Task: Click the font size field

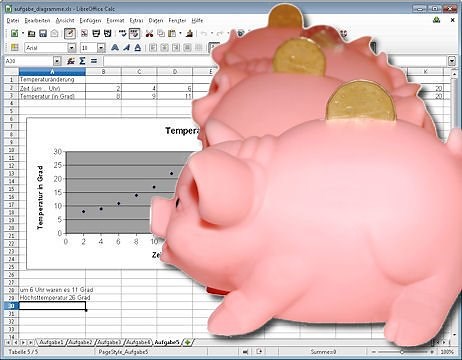Action: [88, 48]
